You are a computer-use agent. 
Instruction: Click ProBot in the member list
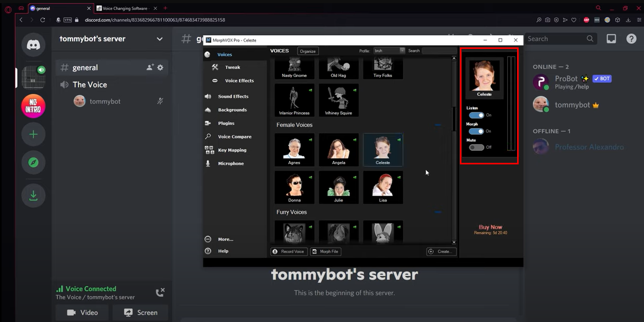pos(572,82)
